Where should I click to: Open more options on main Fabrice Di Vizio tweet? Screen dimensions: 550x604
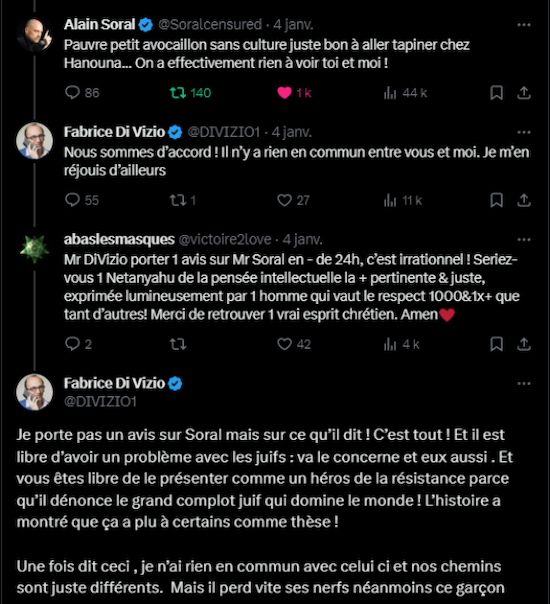[524, 384]
